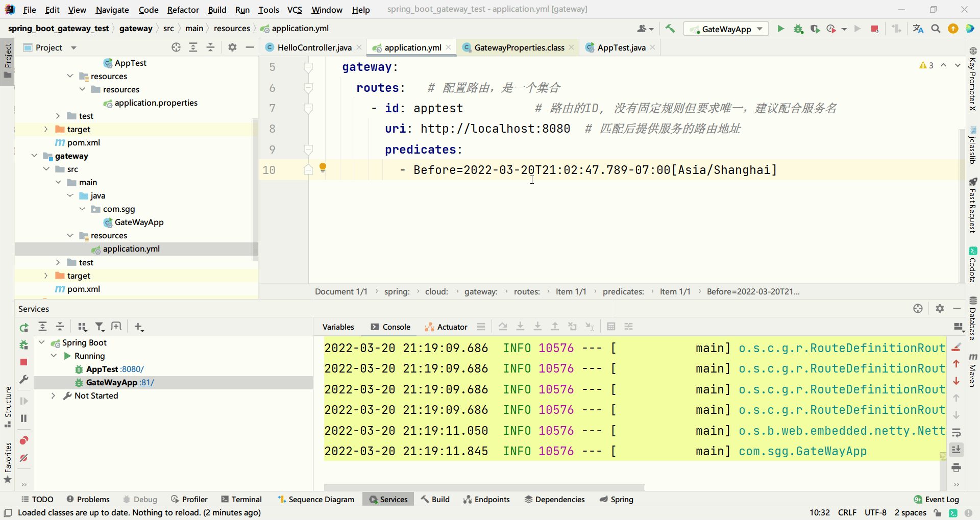Open the Problems tool window
This screenshot has width=980, height=520.
tap(88, 500)
